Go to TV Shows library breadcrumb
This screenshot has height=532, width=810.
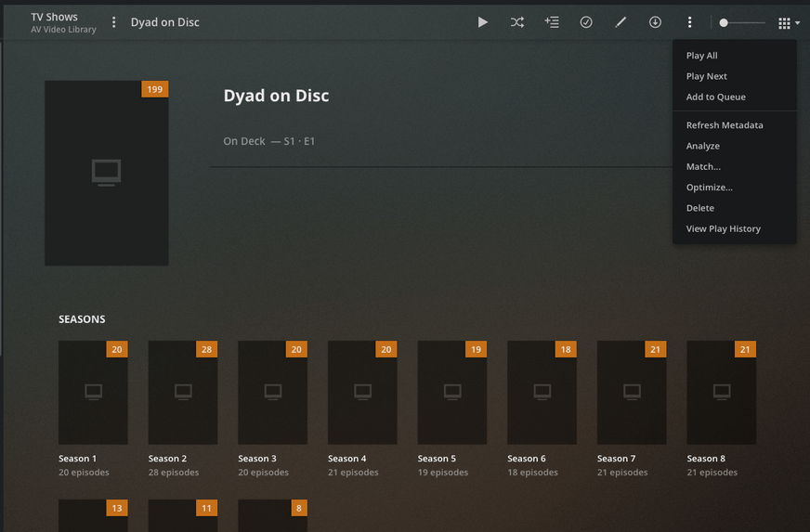tap(54, 17)
